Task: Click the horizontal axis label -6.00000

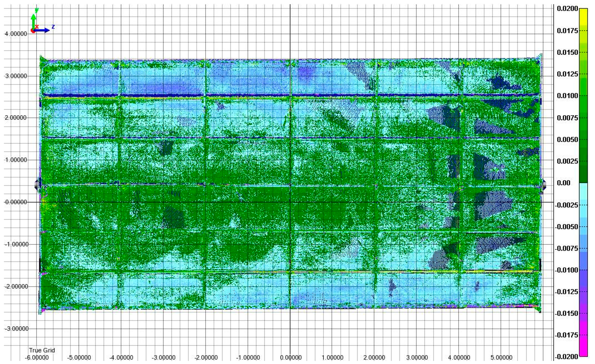Action: 37,358
